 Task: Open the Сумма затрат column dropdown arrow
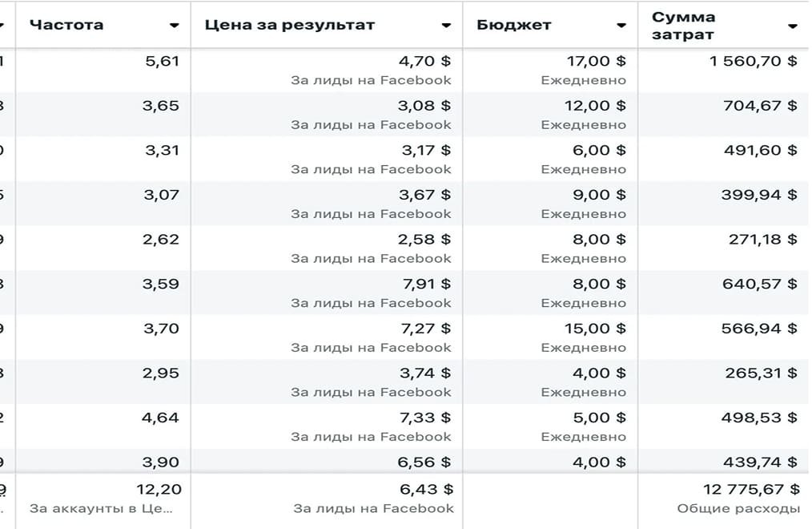tap(792, 26)
